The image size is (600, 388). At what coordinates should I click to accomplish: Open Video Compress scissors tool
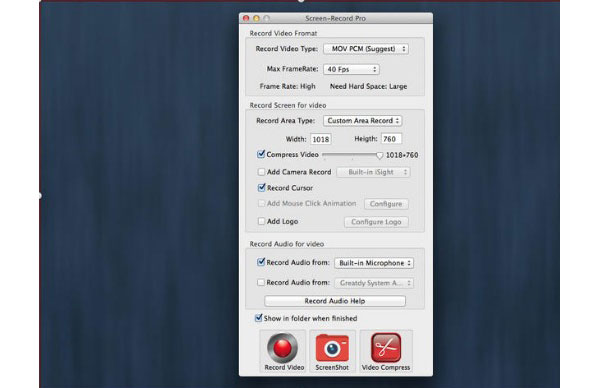tap(386, 347)
